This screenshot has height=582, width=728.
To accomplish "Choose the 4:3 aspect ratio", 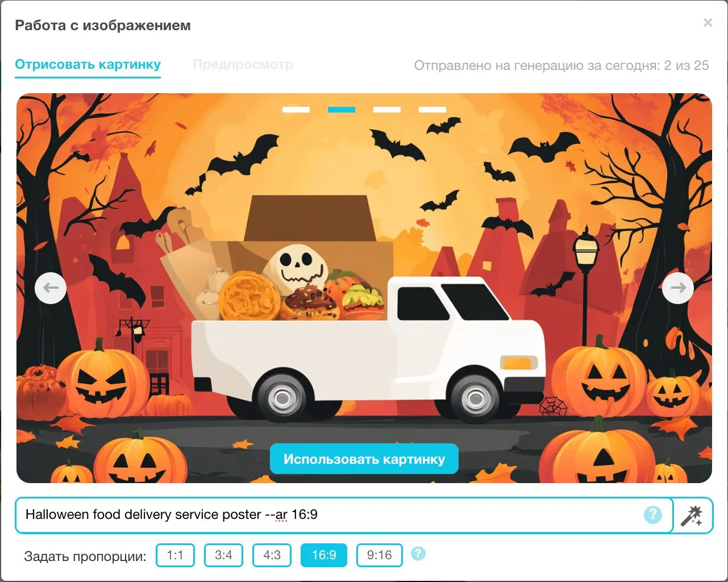I will pos(272,555).
